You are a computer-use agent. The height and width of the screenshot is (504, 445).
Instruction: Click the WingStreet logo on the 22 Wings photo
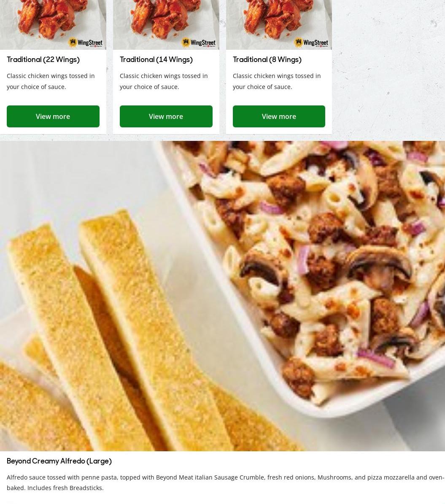(x=86, y=43)
